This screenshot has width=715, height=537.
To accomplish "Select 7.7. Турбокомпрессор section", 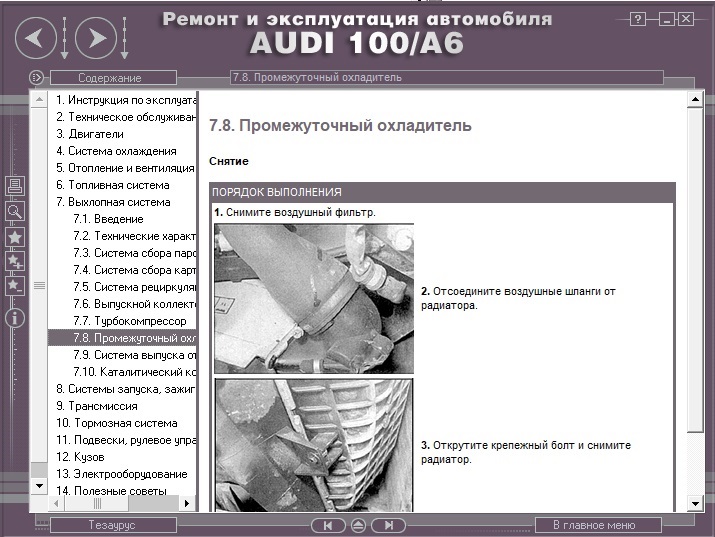I will pos(130,321).
